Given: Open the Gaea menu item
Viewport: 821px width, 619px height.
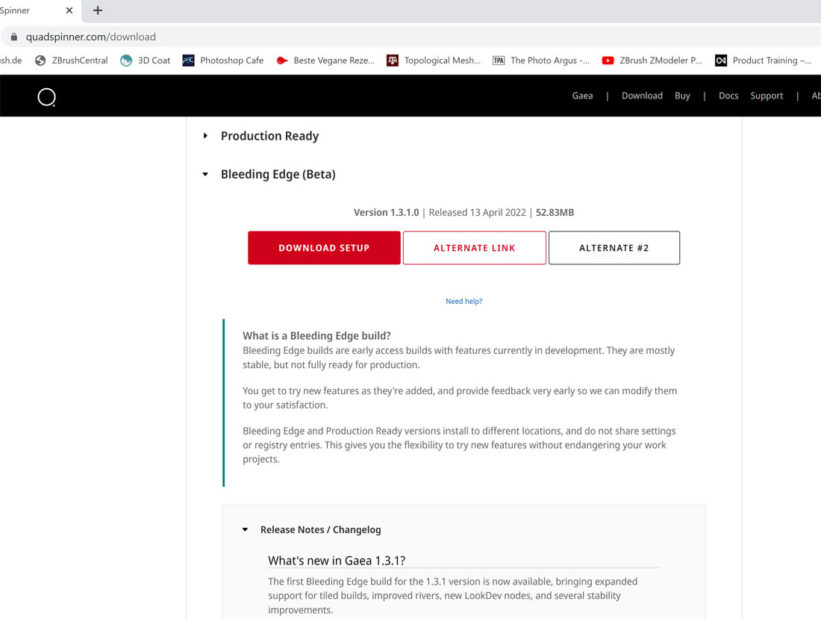Looking at the screenshot, I should click(x=582, y=96).
